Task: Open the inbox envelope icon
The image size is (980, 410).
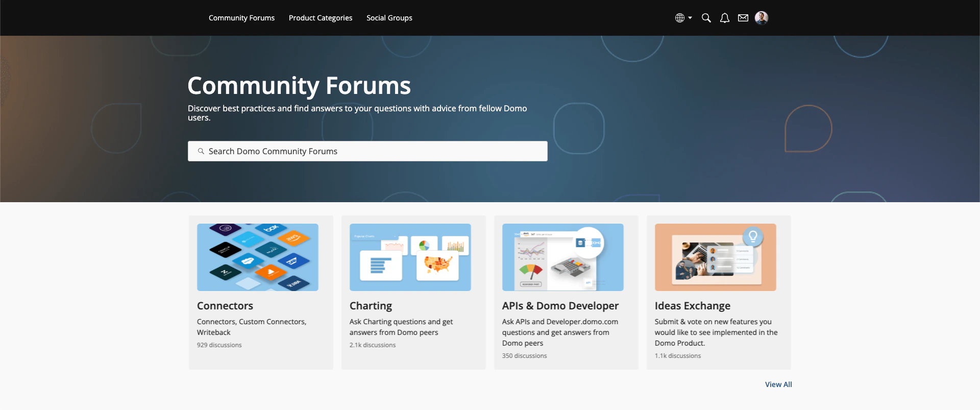Action: [743, 18]
